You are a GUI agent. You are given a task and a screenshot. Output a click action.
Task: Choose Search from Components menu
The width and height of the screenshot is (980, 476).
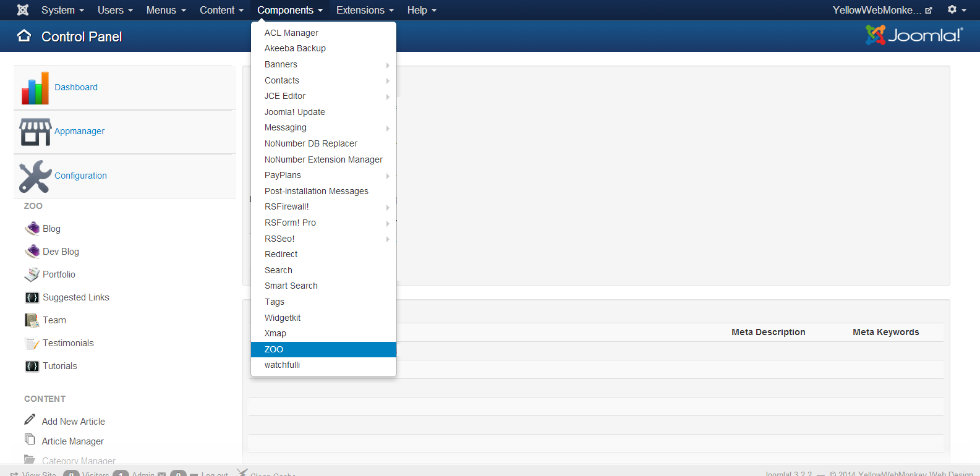tap(323, 270)
